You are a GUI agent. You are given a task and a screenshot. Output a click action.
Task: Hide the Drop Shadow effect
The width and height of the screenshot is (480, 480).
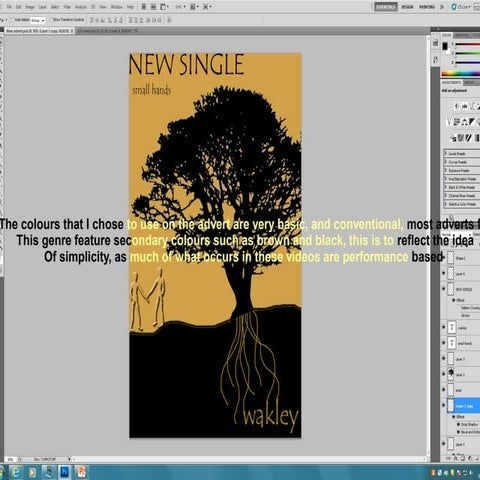click(x=459, y=425)
